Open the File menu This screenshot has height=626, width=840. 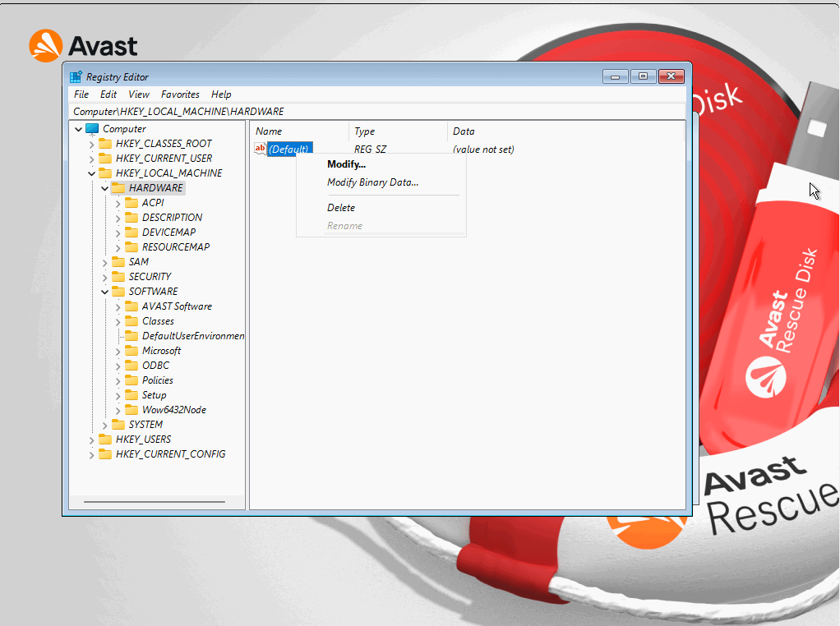click(x=81, y=94)
